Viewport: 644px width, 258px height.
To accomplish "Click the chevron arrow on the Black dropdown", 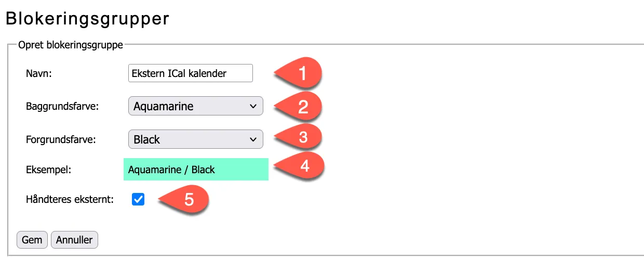I will [x=253, y=139].
